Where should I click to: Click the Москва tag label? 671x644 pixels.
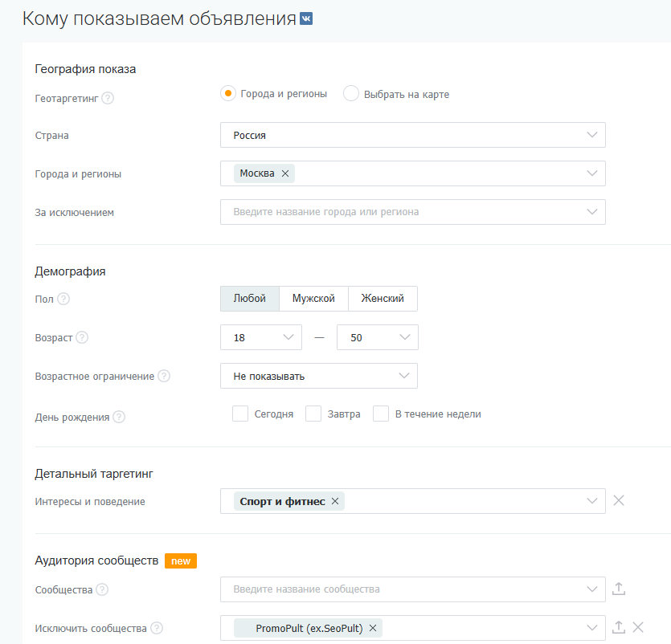click(257, 173)
